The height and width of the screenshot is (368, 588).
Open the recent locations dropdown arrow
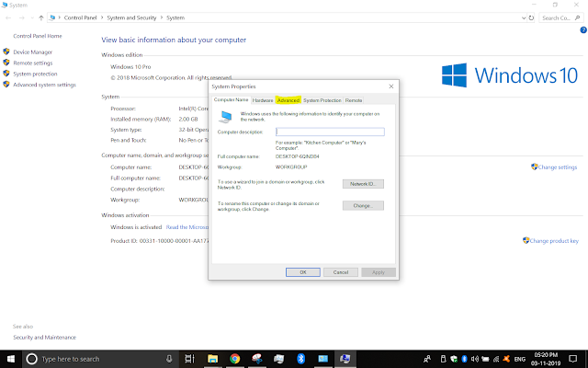click(x=32, y=17)
